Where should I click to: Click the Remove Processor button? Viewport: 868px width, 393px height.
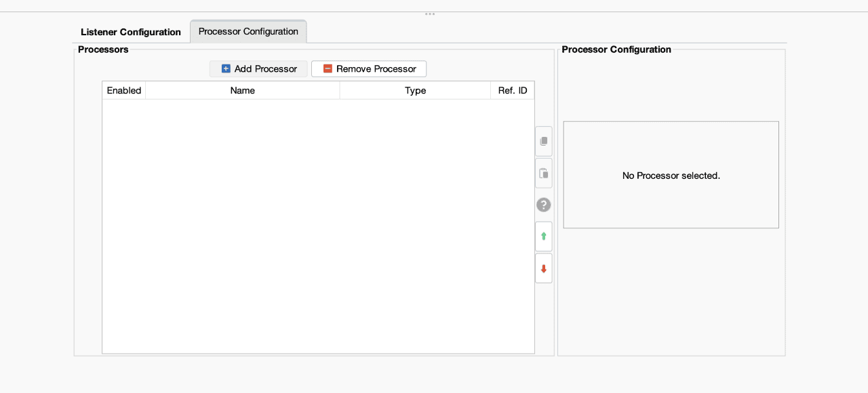[369, 68]
